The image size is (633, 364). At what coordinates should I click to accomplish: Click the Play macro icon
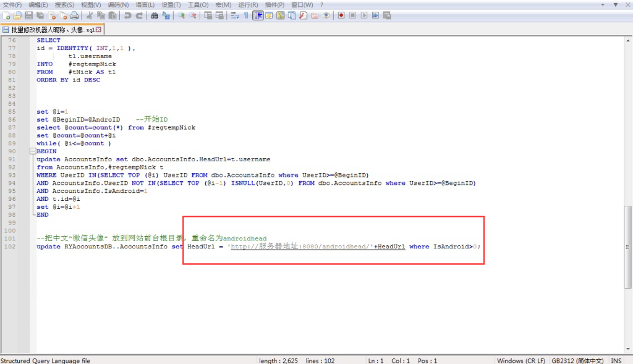363,15
